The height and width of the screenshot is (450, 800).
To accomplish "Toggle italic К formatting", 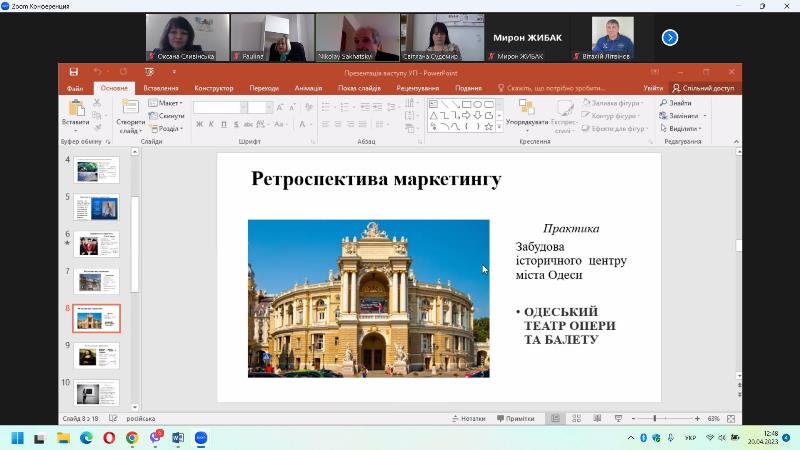I will (212, 125).
